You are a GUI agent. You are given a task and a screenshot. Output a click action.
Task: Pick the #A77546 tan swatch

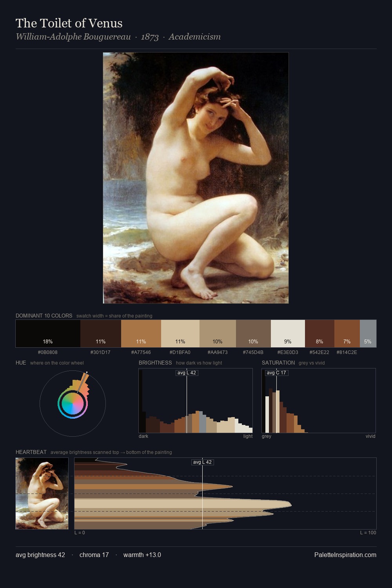pyautogui.click(x=141, y=334)
